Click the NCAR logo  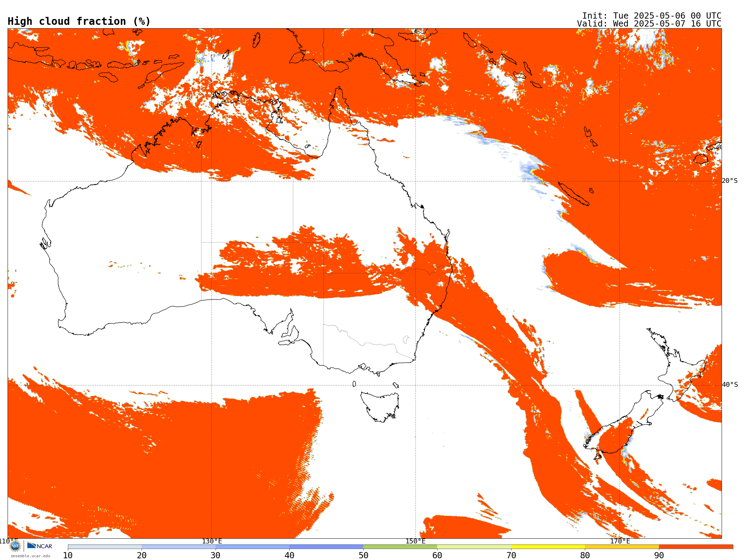click(40, 546)
